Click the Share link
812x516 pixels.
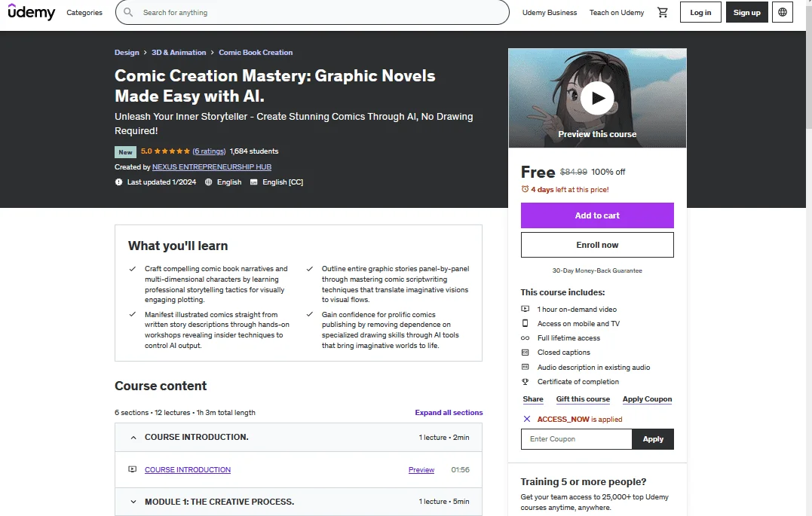(533, 399)
